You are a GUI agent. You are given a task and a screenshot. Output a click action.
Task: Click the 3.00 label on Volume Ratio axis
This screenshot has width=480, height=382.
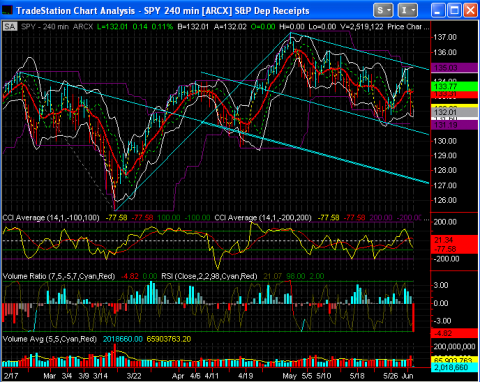click(440, 285)
